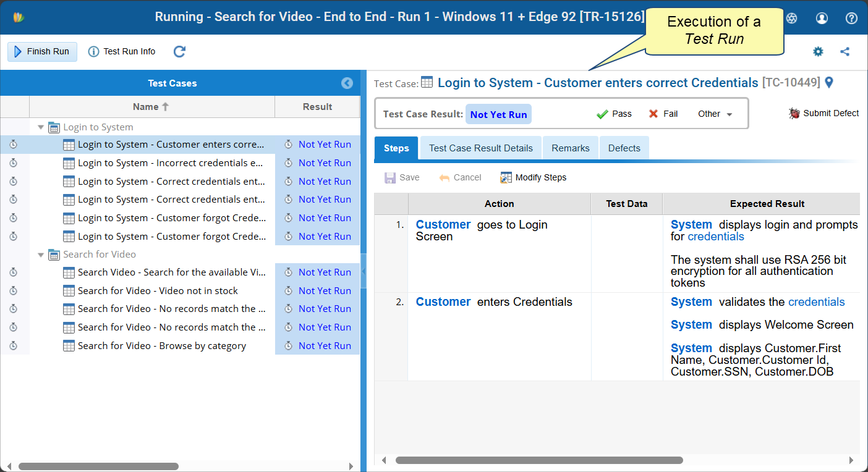Screen dimensions: 868x472
Task: Click the Name column sort arrow
Action: point(166,106)
